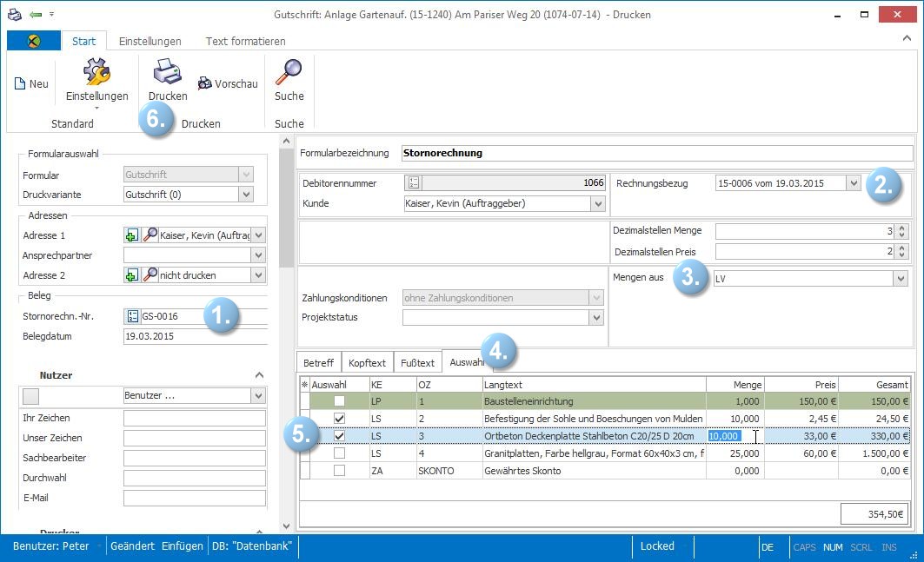The image size is (924, 562).
Task: Sort by the Langtext column header
Action: coord(594,385)
